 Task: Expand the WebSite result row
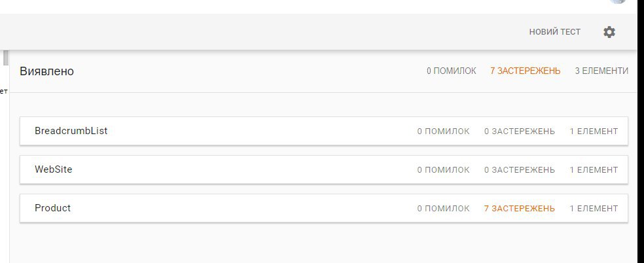(x=324, y=169)
